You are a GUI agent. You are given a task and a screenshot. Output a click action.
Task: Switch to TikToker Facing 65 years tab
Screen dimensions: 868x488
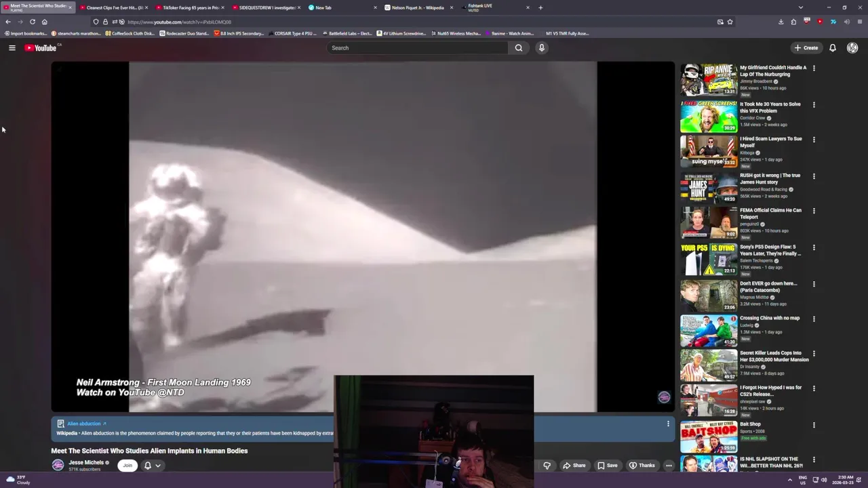click(189, 7)
